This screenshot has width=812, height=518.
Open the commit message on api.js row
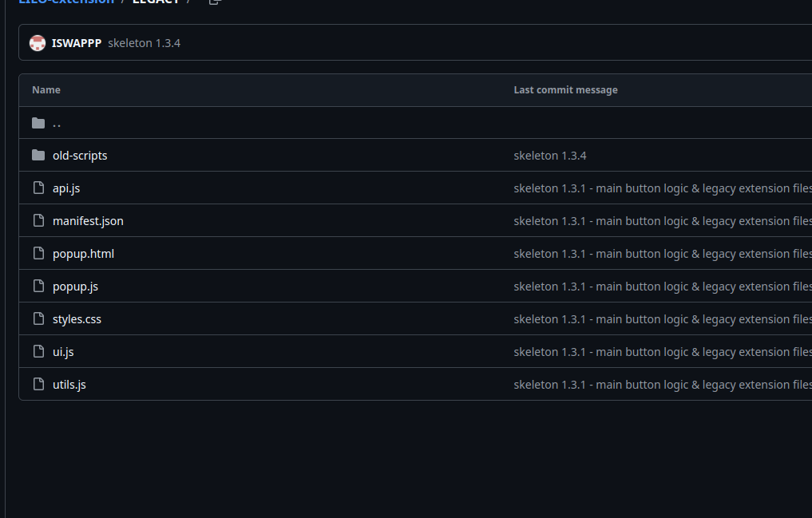[x=663, y=188]
